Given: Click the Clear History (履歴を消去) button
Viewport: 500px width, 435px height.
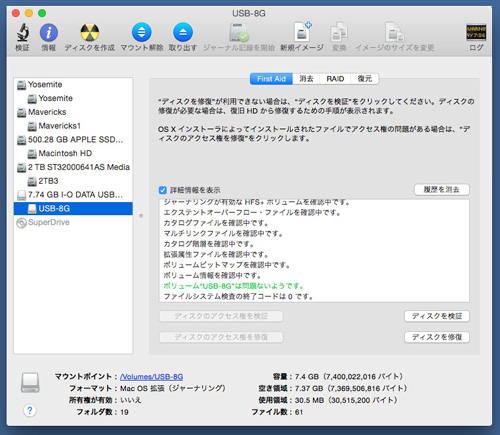Looking at the screenshot, I should pyautogui.click(x=442, y=190).
